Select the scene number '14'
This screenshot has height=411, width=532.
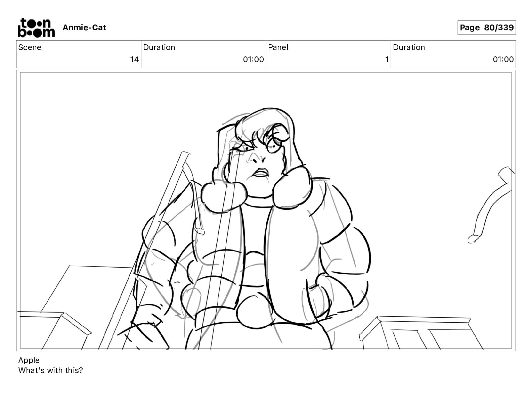point(134,59)
